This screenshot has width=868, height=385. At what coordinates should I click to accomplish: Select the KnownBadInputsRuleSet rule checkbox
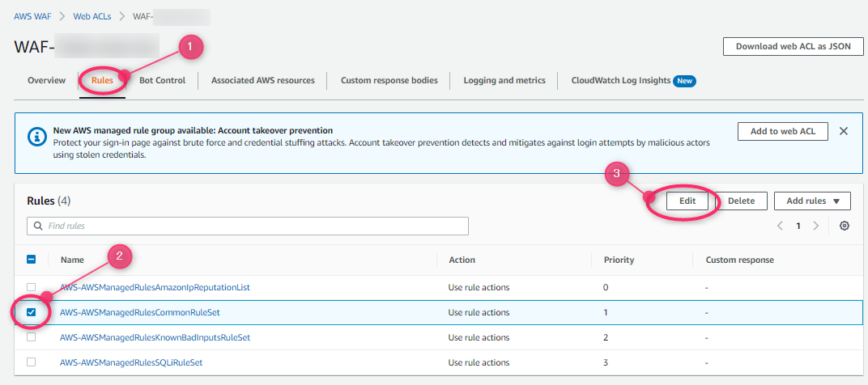(32, 337)
